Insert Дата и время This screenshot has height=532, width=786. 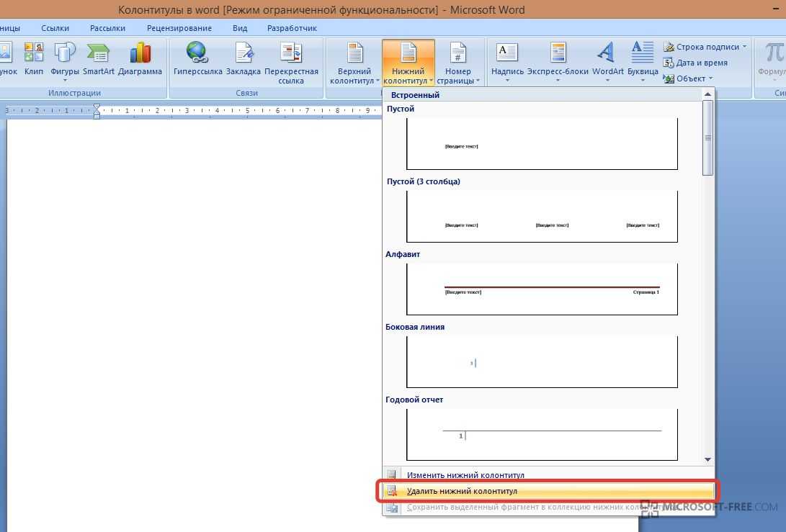tap(695, 63)
